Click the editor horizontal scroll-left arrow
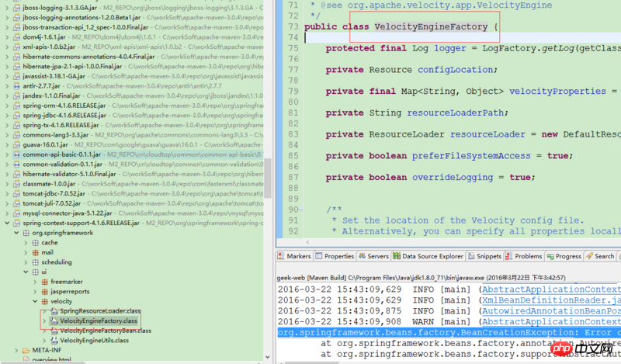This screenshot has width=621, height=364. coord(307,242)
